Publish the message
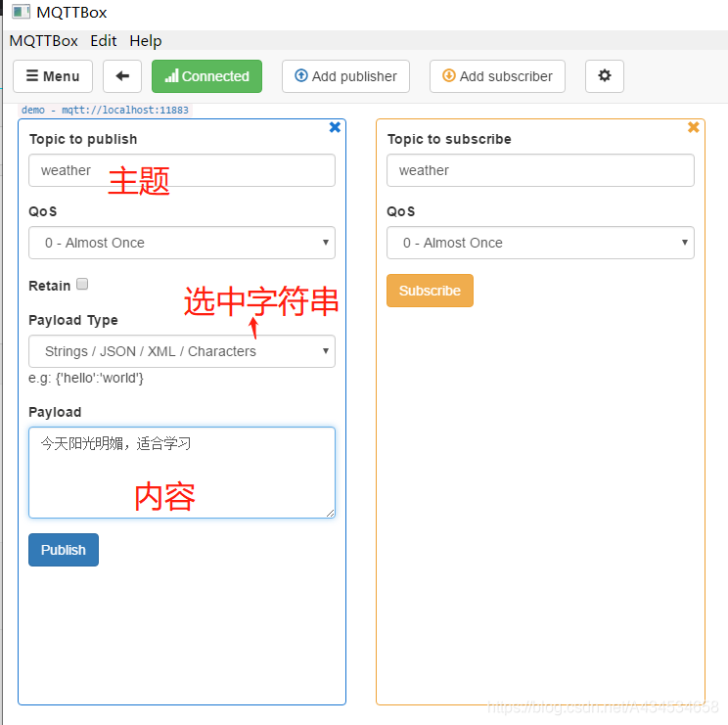Image resolution: width=728 pixels, height=725 pixels. point(64,550)
